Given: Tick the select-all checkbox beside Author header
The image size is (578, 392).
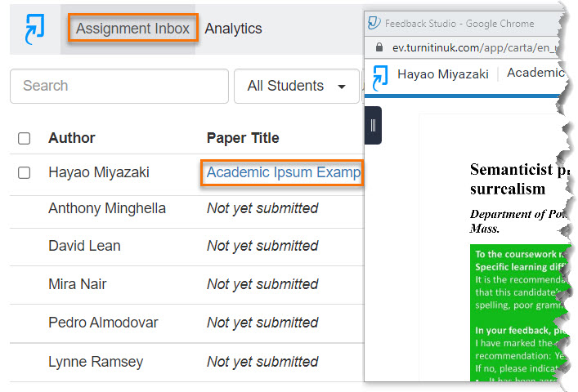Looking at the screenshot, I should click(25, 138).
